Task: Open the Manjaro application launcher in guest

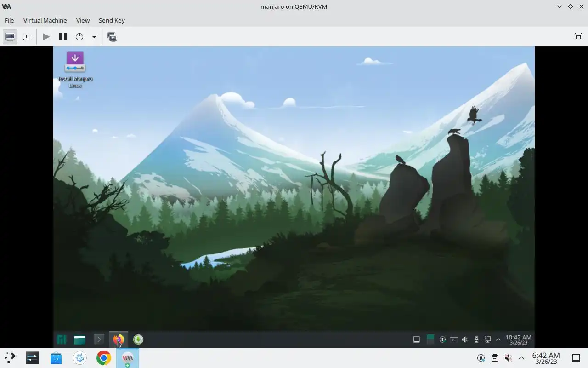Action: click(x=62, y=339)
